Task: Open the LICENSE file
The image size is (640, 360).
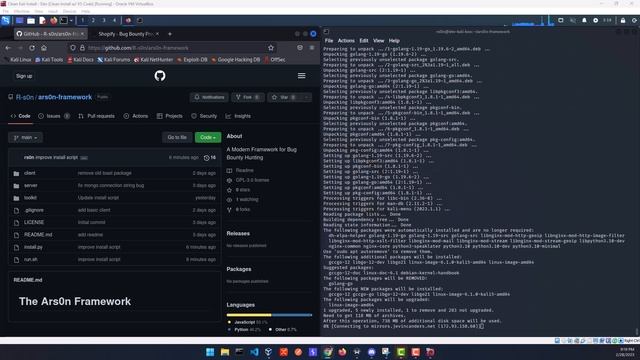Action: [x=34, y=222]
